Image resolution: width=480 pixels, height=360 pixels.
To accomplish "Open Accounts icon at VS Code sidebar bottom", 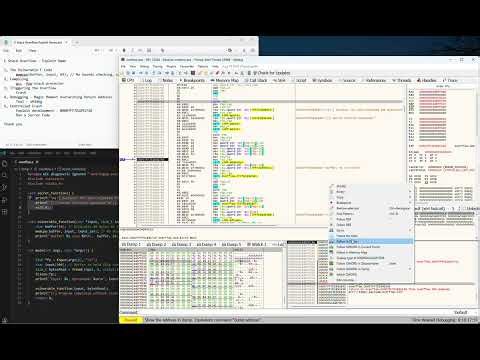I will tap(5, 320).
